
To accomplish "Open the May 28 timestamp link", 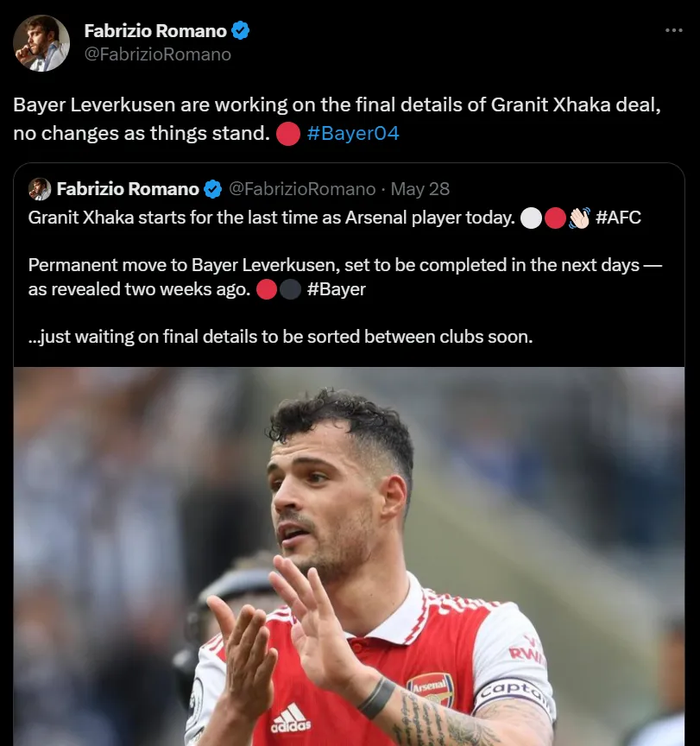I will coord(420,188).
